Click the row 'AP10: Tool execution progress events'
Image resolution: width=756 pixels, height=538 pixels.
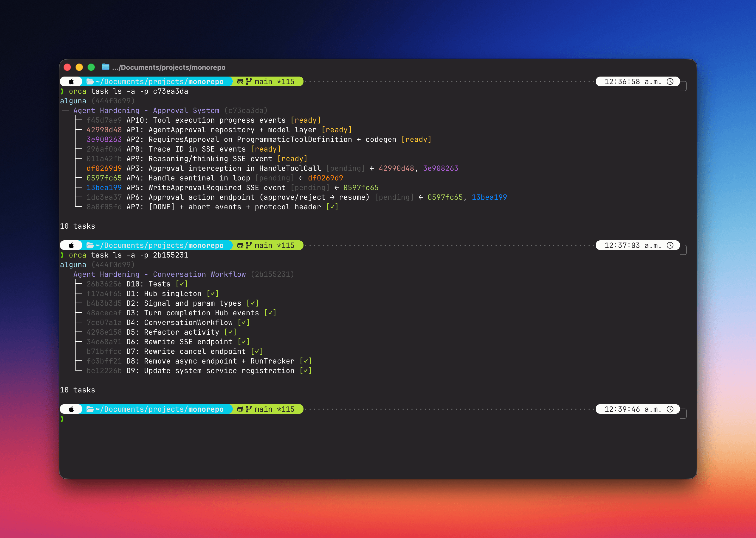pyautogui.click(x=203, y=120)
